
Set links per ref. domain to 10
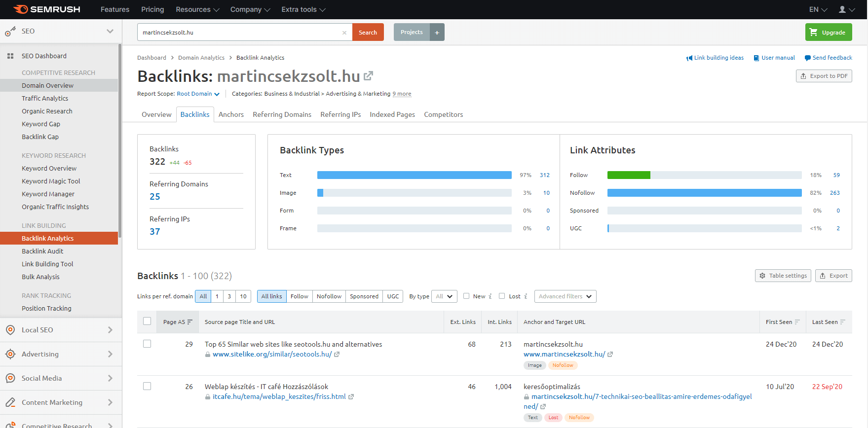point(243,296)
